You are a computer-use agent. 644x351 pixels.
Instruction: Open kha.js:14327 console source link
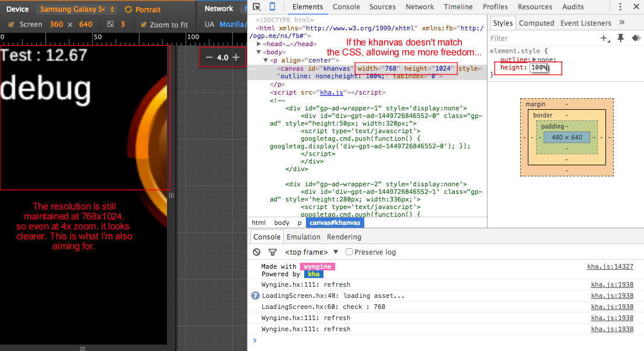(610, 266)
